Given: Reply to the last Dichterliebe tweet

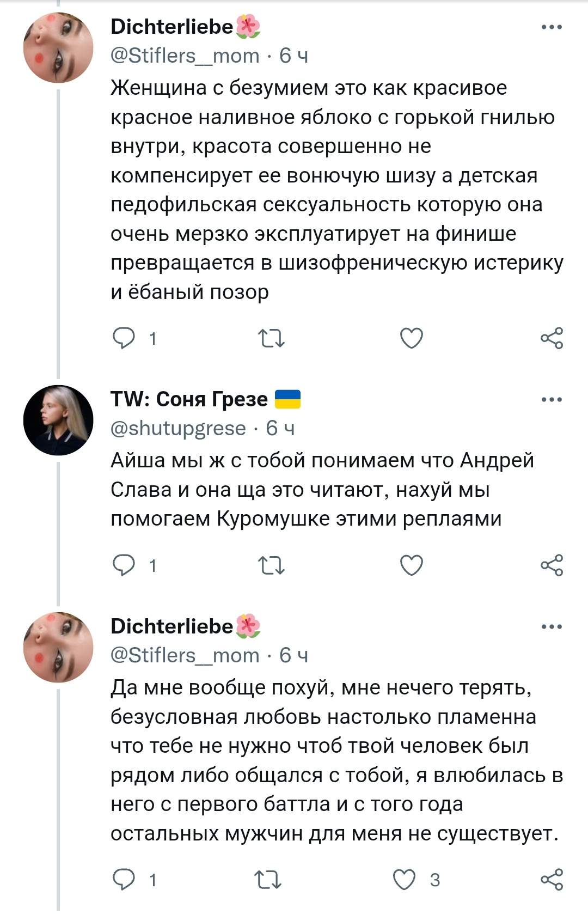Looking at the screenshot, I should tap(124, 880).
